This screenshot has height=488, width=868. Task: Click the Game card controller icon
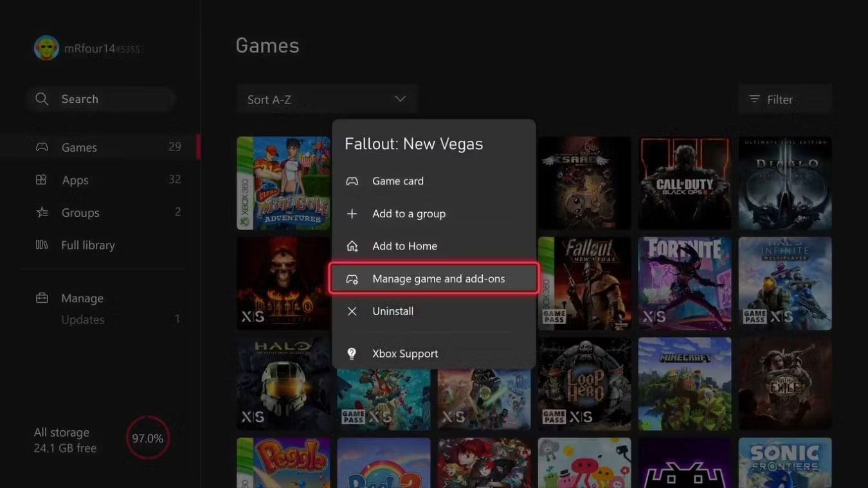(352, 181)
